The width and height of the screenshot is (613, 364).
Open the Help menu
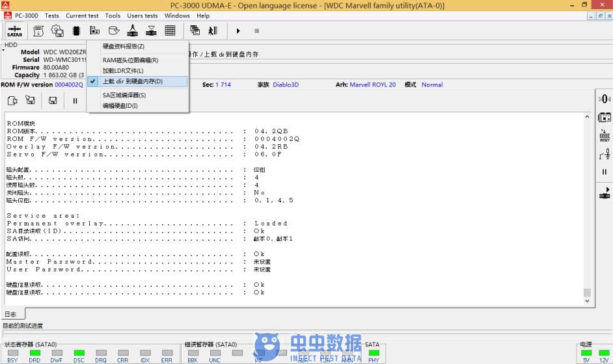pos(203,16)
